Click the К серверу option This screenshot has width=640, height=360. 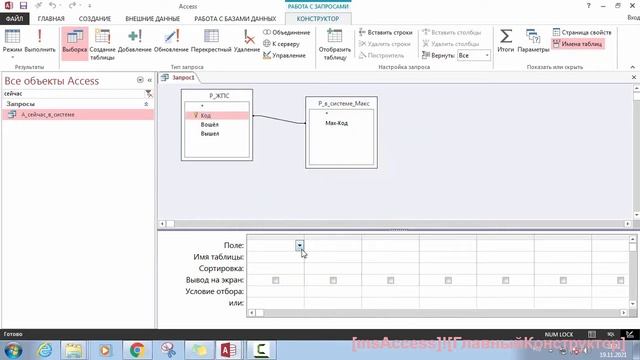click(x=282, y=44)
